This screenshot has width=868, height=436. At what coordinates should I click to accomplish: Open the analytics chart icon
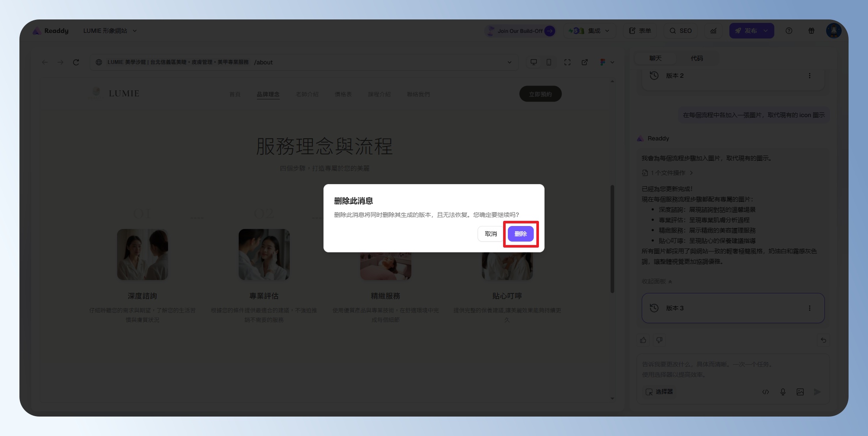[713, 31]
